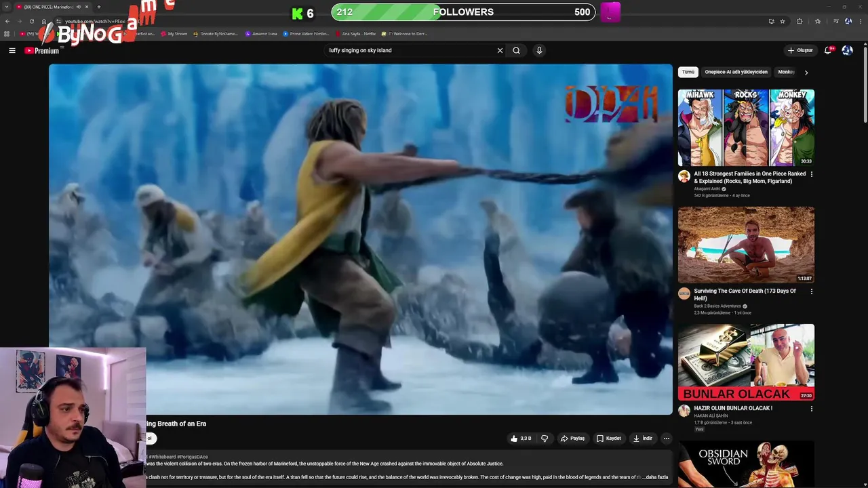Open the 'My Stream' bookmark
Viewport: 868px width, 488px height.
pos(174,33)
